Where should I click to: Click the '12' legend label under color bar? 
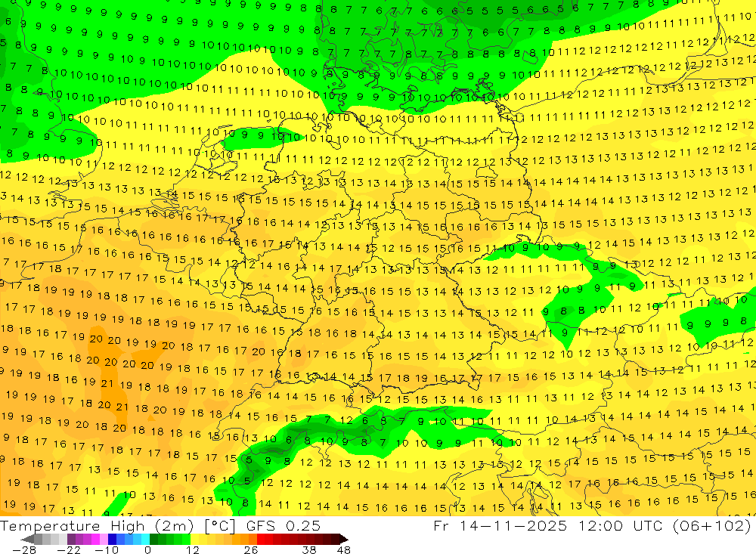[193, 549]
